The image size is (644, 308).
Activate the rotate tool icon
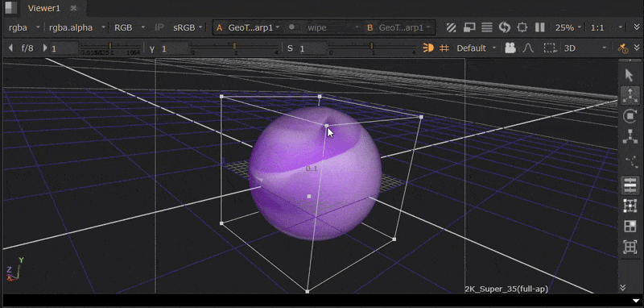pos(630,116)
